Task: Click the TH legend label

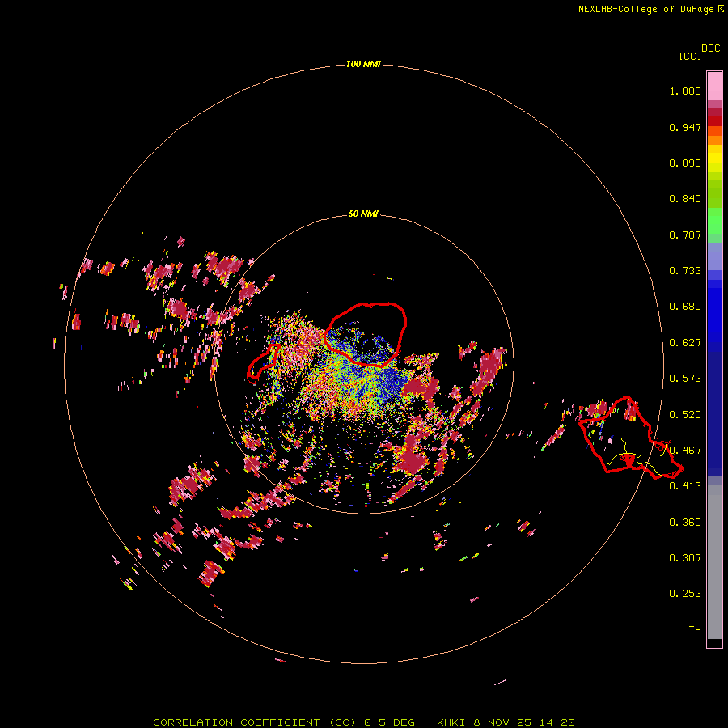Action: pyautogui.click(x=695, y=630)
